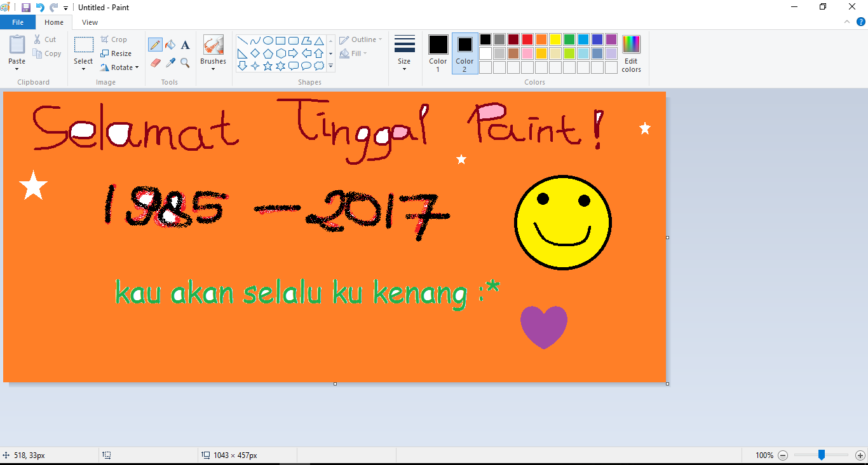
Task: Select the Magnifier tool
Action: (185, 63)
